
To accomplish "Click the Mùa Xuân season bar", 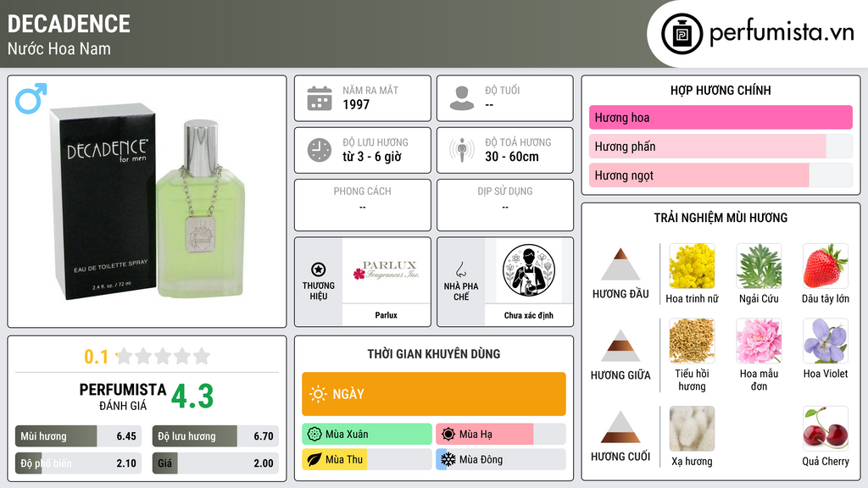I will pyautogui.click(x=367, y=435).
